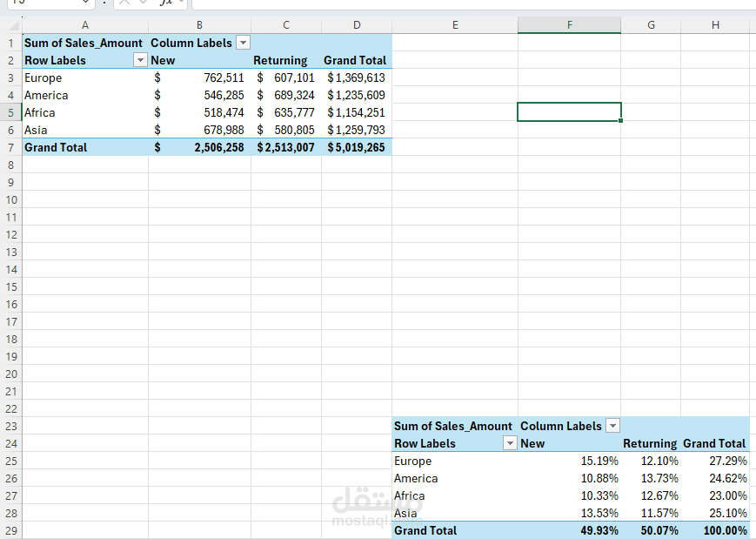Select column H header

pos(714,25)
